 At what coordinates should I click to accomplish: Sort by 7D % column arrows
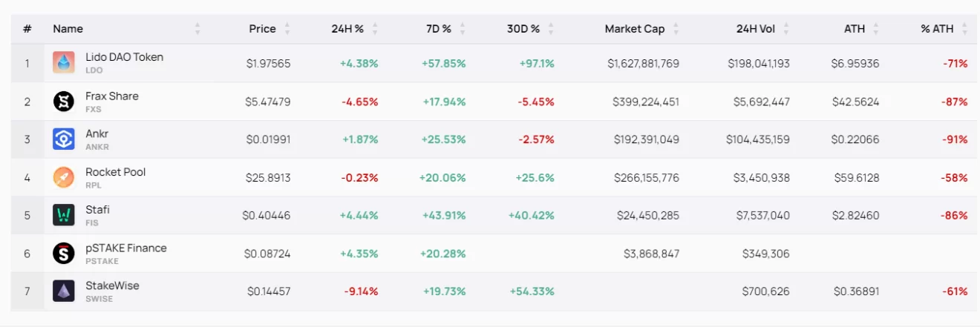coord(463,29)
